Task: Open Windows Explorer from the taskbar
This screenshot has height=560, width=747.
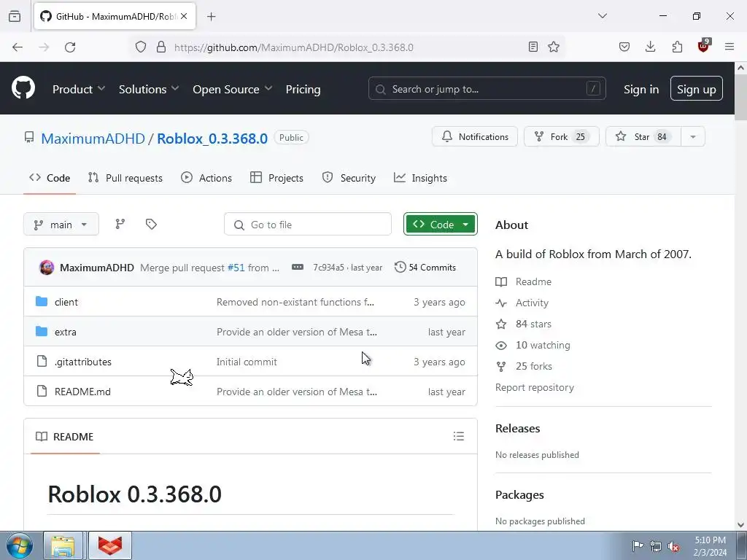Action: [63, 545]
